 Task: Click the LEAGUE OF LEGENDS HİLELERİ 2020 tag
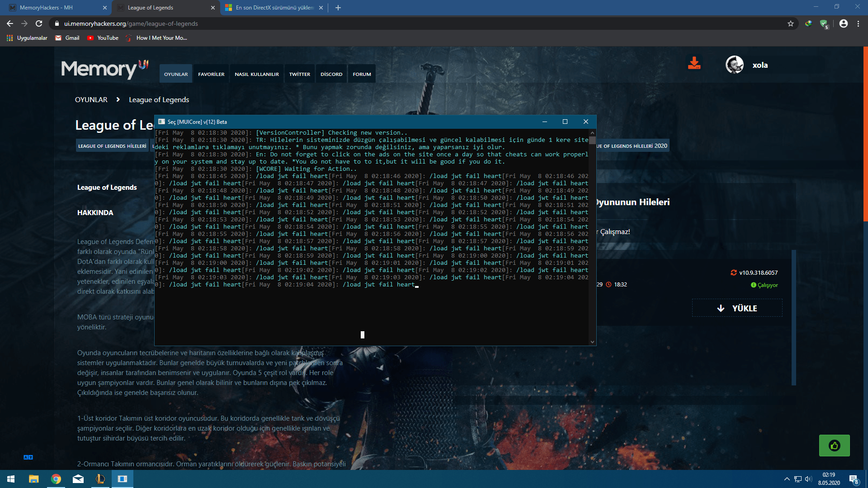[x=632, y=145]
